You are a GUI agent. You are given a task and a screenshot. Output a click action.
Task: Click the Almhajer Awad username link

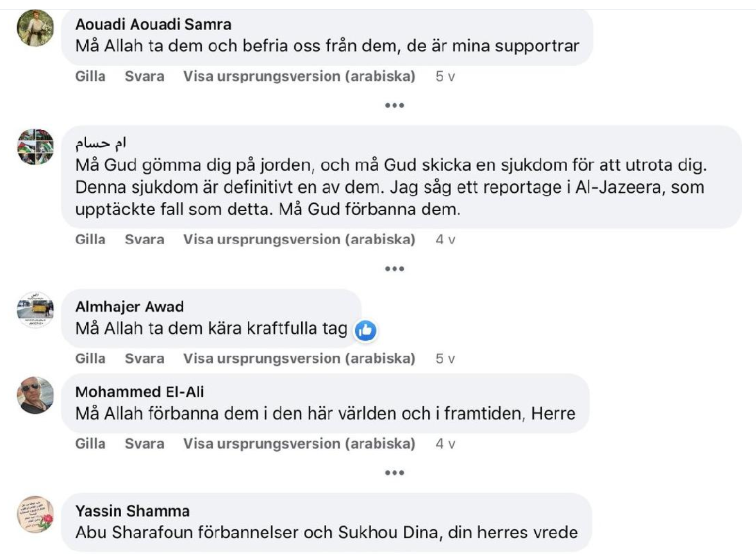tap(130, 307)
